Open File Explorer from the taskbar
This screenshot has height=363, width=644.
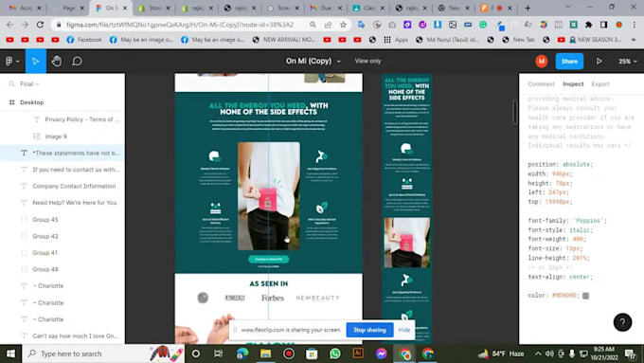pyautogui.click(x=266, y=354)
